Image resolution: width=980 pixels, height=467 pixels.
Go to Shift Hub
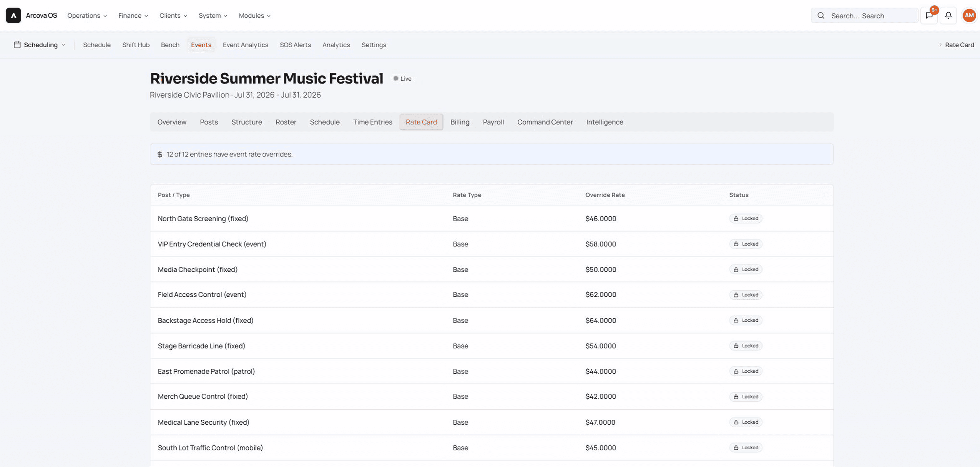click(x=136, y=45)
